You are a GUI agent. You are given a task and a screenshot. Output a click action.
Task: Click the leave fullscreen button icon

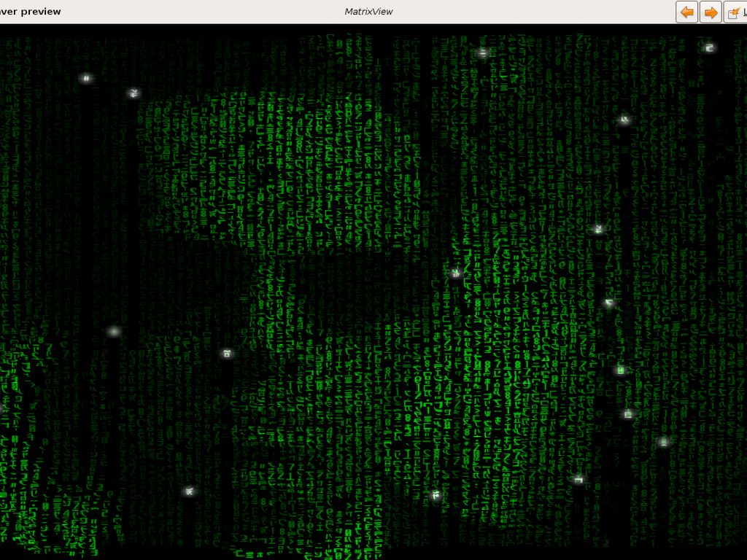735,12
